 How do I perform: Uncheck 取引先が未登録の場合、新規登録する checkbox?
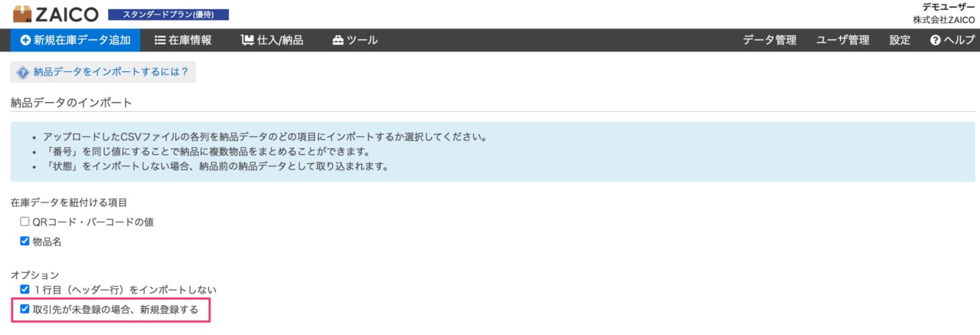click(x=24, y=310)
